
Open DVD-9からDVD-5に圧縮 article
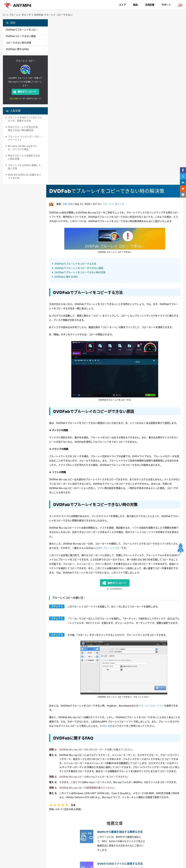point(24,176)
